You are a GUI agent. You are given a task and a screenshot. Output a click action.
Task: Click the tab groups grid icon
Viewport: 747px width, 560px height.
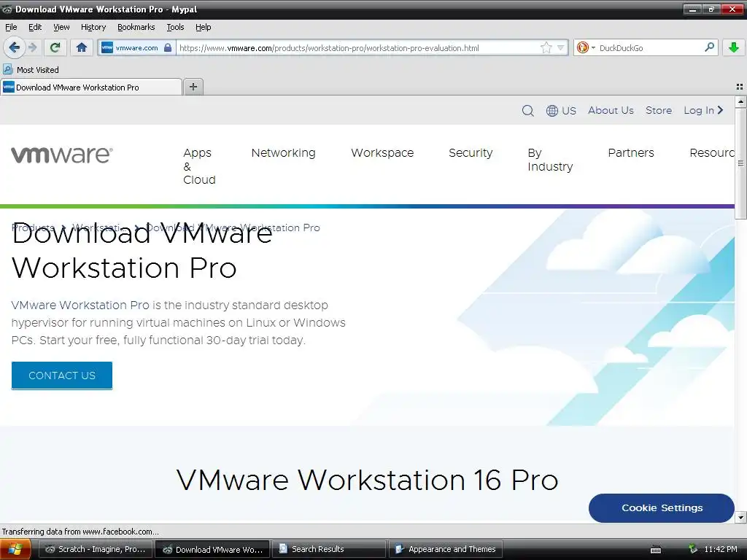click(x=740, y=87)
